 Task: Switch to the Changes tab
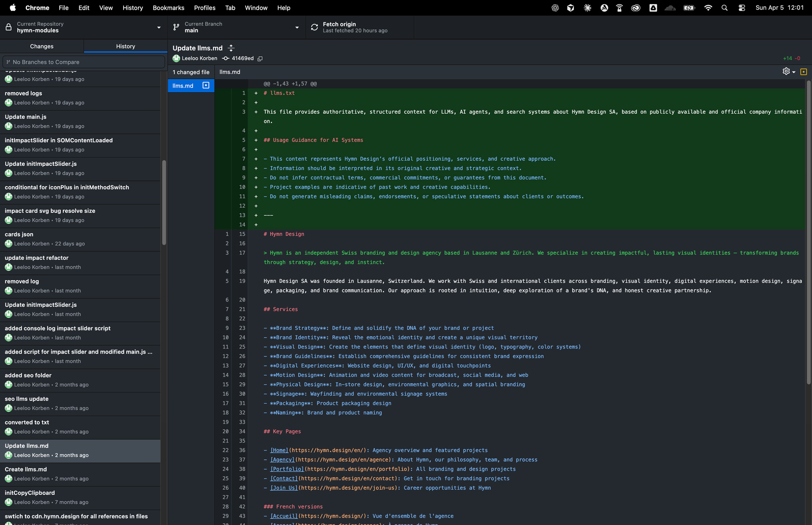pos(41,46)
